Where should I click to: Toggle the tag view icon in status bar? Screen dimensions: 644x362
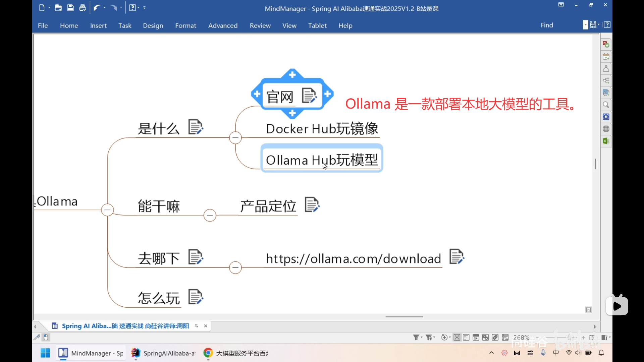pos(495,338)
